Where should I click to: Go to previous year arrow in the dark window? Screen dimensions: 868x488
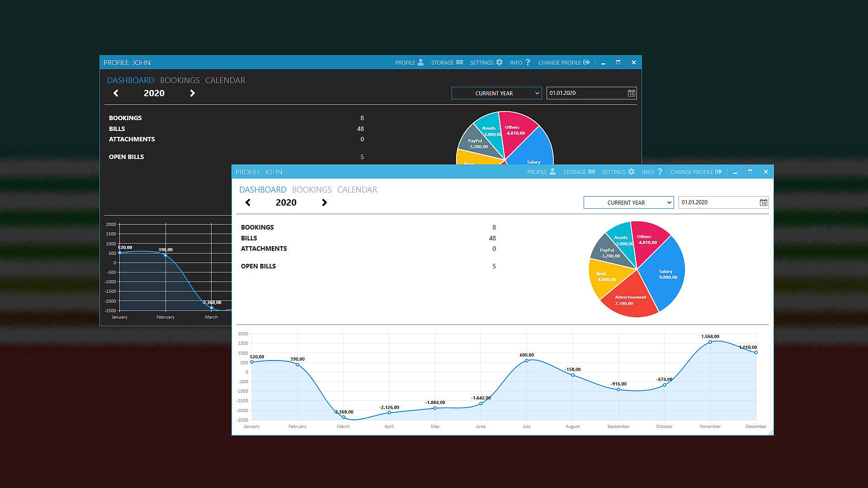pyautogui.click(x=116, y=93)
